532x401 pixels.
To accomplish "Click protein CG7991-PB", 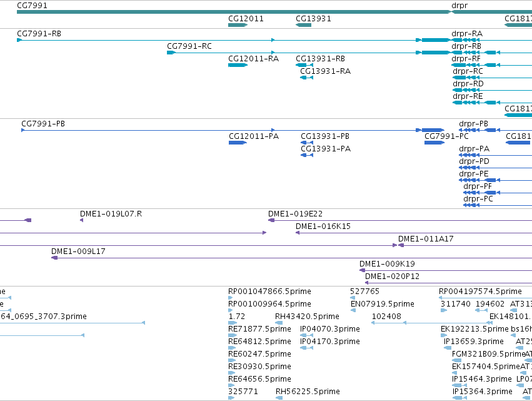I will [x=43, y=124].
